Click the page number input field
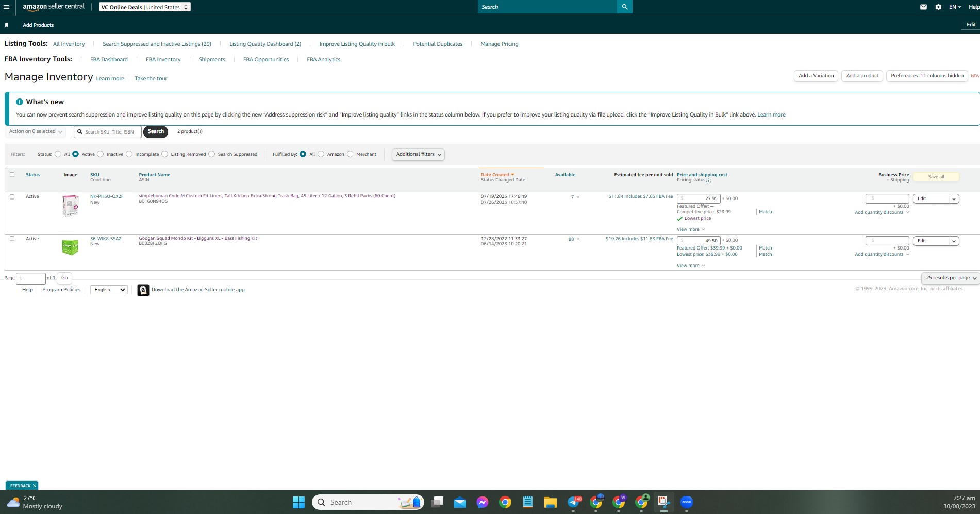The width and height of the screenshot is (980, 514). tap(31, 278)
